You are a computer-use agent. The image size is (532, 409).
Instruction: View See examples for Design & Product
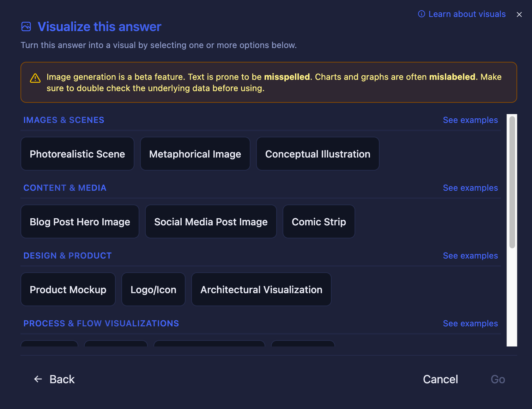coord(470,256)
